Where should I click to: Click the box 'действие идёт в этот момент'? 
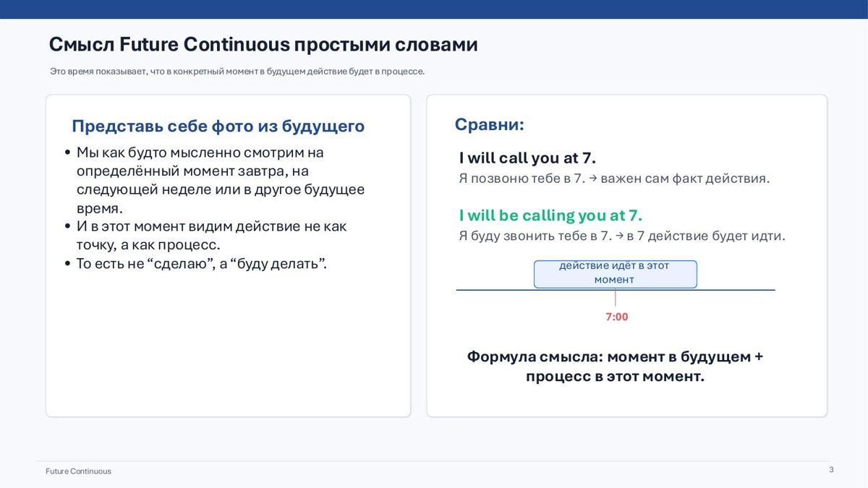pos(615,274)
